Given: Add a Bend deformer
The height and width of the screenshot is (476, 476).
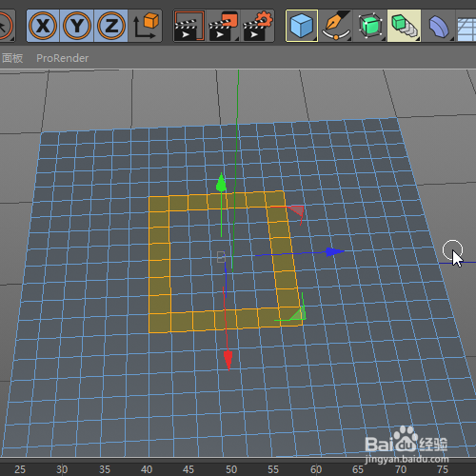Looking at the screenshot, I should click(439, 26).
